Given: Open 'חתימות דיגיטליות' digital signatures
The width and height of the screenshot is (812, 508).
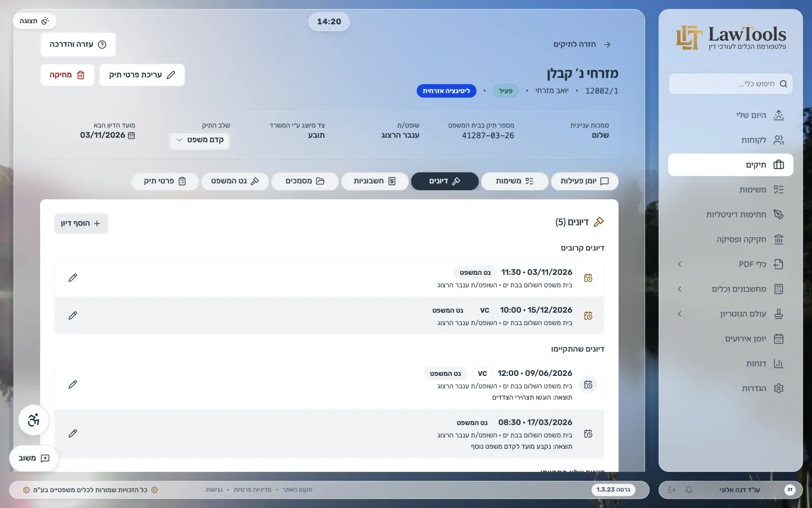Looking at the screenshot, I should tap(731, 214).
